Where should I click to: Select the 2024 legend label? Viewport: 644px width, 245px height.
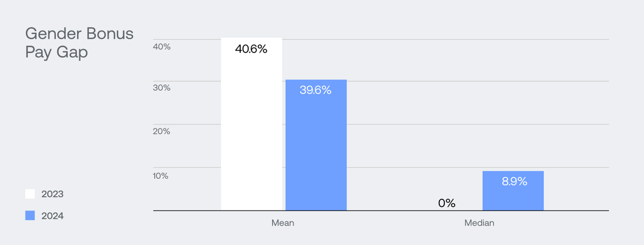tap(52, 216)
